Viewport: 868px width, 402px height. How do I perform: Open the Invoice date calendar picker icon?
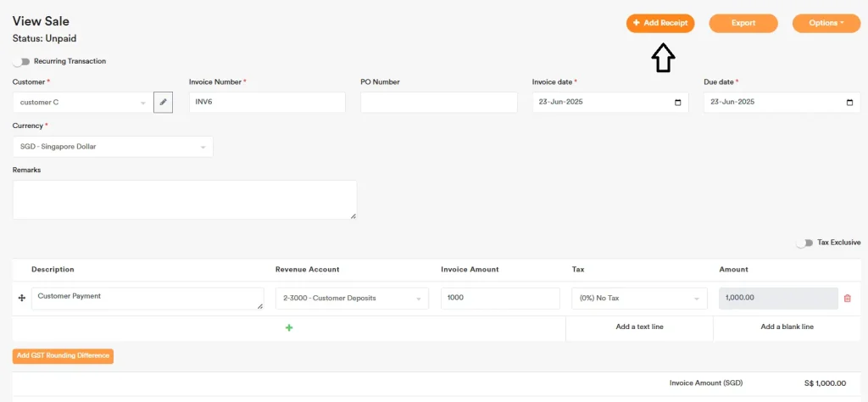point(678,103)
